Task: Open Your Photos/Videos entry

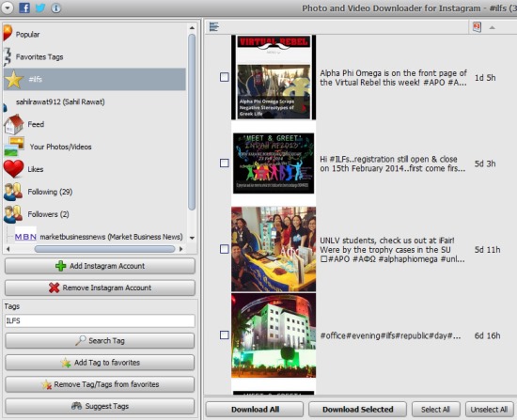Action: pos(61,147)
